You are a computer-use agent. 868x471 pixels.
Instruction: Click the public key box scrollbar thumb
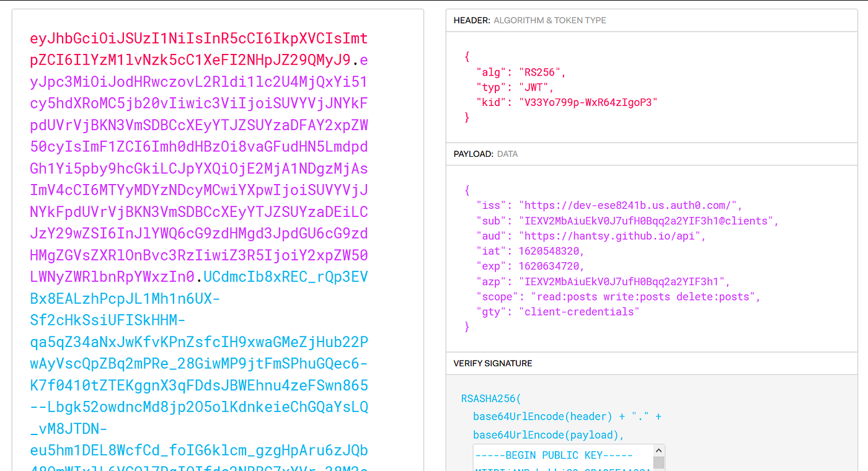pyautogui.click(x=659, y=462)
